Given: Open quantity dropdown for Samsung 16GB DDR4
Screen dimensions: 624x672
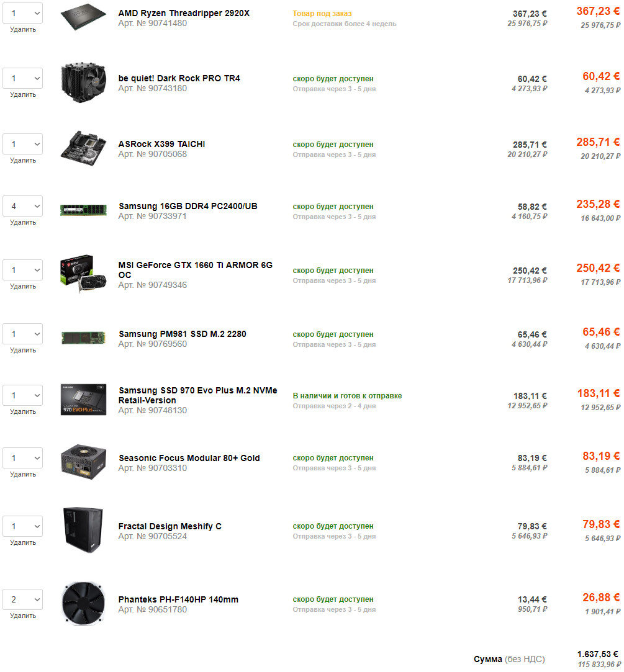Looking at the screenshot, I should coord(23,206).
